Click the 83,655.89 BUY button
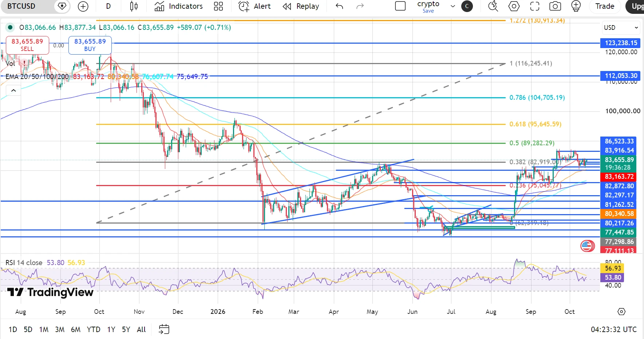 (90, 45)
